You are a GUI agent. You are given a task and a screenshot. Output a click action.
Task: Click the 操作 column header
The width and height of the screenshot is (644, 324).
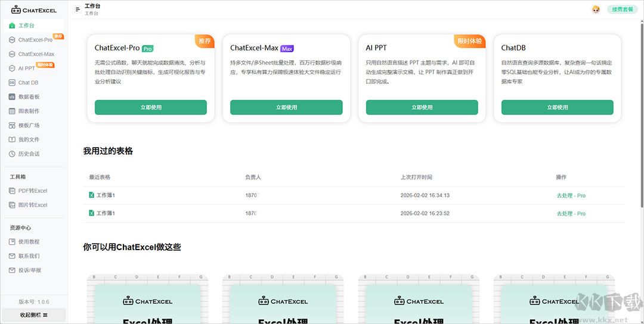coord(561,177)
